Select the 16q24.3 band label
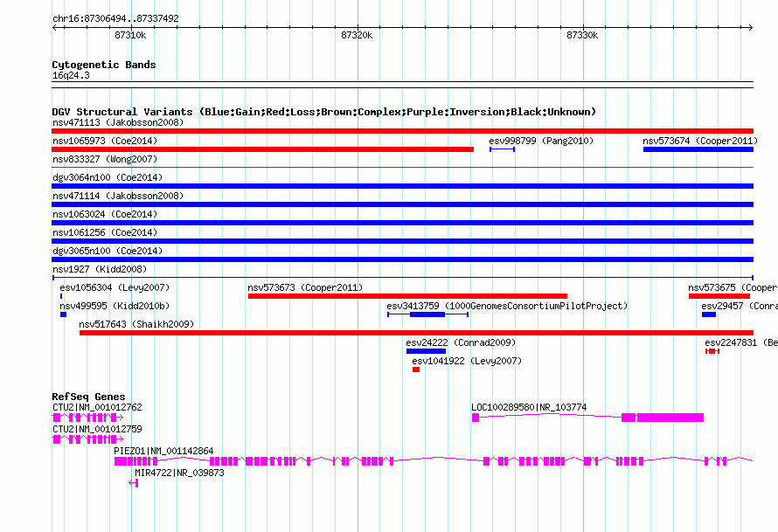778x532 pixels. click(x=71, y=75)
